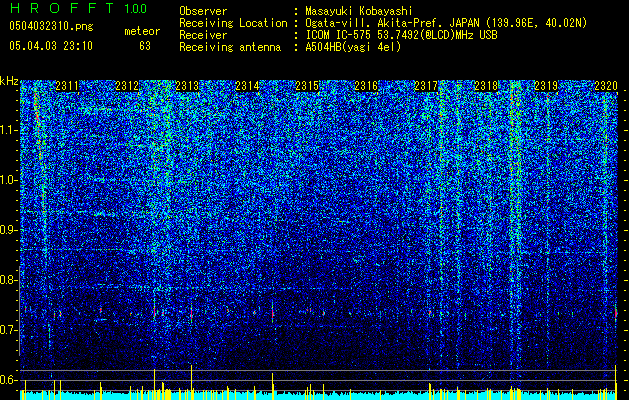Viewport: 629px width, 400px height.
Task: Click the antenna text A504HB(yagi 4el)
Action: [353, 47]
